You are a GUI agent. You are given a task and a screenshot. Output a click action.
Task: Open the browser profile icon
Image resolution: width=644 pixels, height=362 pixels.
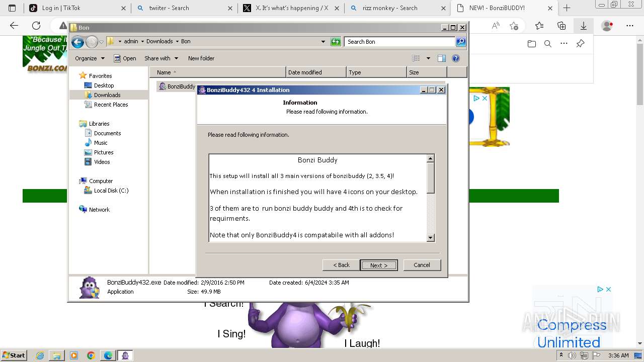tap(607, 26)
